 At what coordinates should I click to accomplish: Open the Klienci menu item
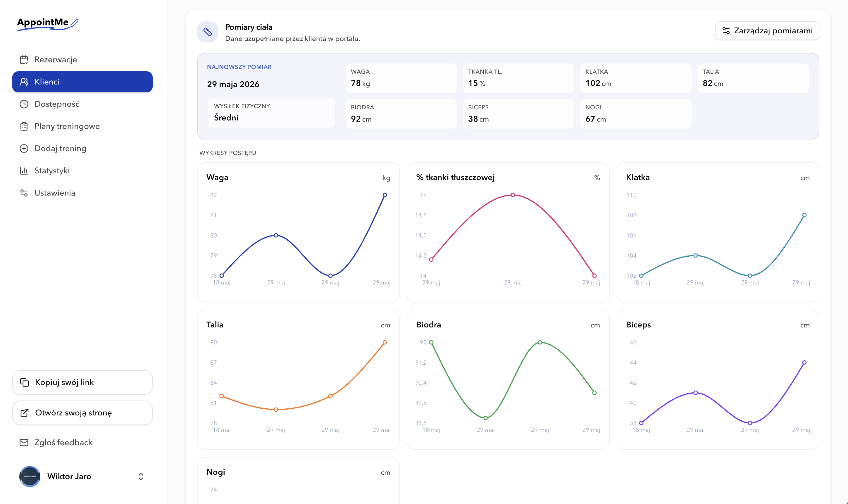82,82
